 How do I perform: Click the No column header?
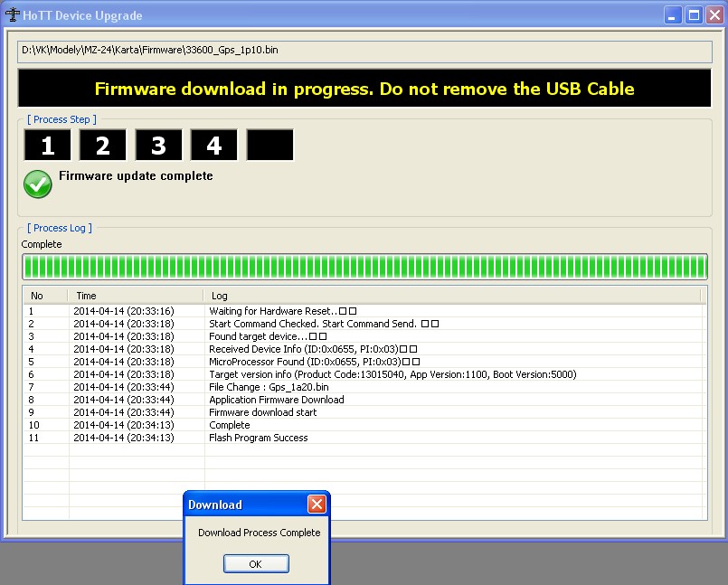click(x=45, y=296)
